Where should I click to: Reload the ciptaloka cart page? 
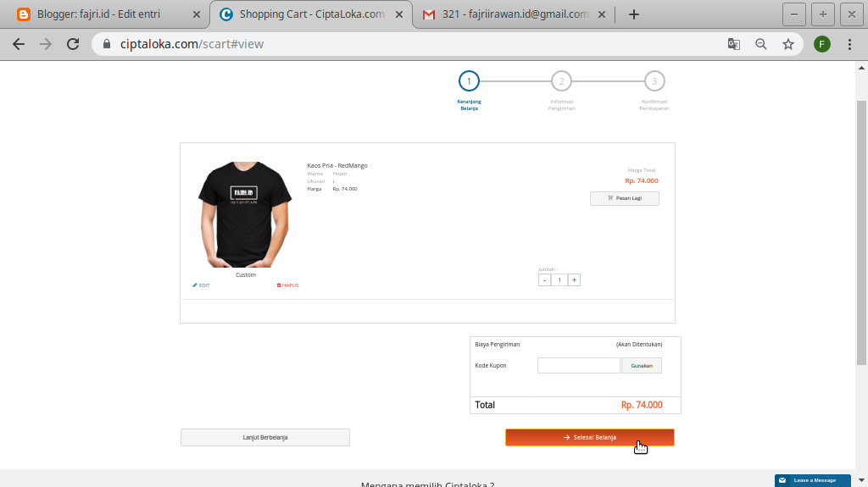tap(73, 44)
